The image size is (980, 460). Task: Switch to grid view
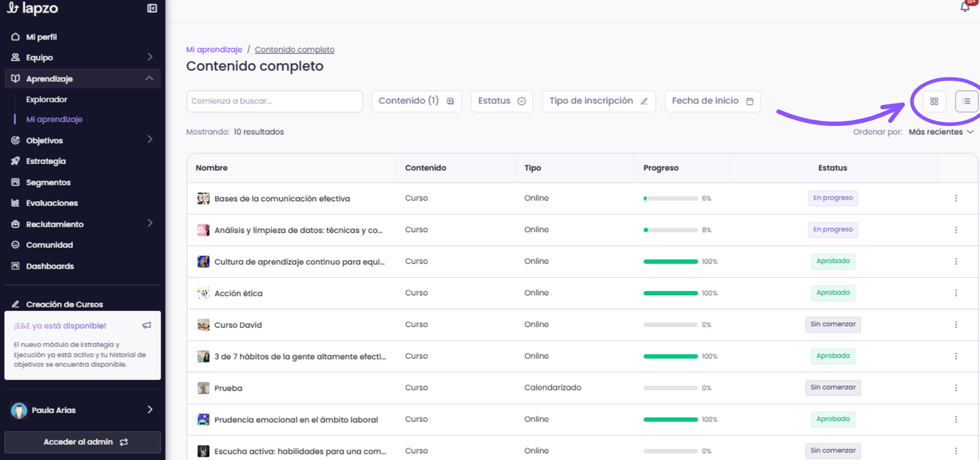(934, 102)
